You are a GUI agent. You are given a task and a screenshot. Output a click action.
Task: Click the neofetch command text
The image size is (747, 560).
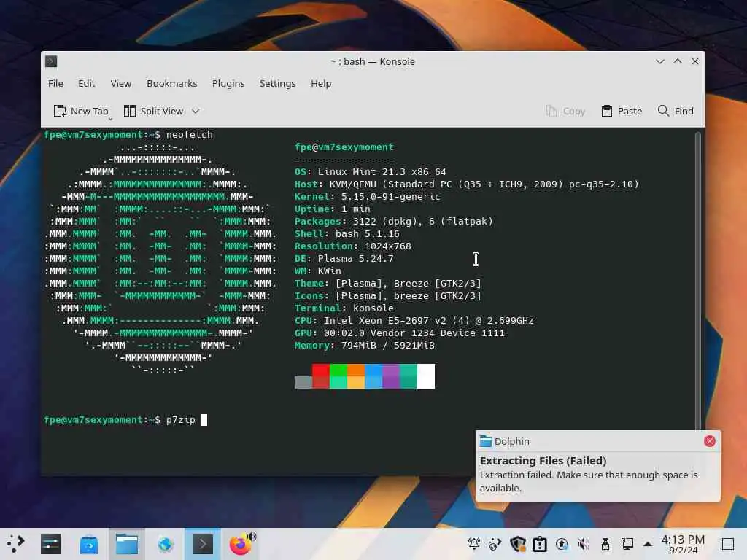tap(189, 135)
